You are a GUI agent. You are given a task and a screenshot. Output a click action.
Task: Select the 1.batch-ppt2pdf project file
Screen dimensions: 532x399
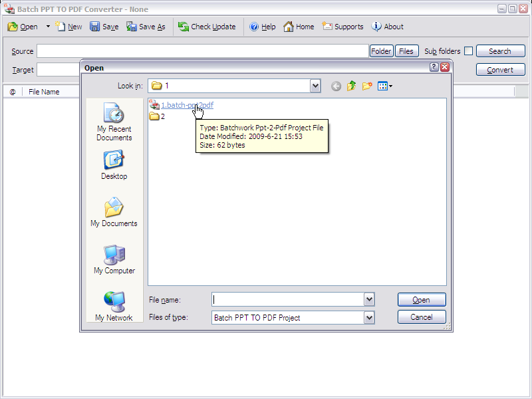tap(182, 105)
